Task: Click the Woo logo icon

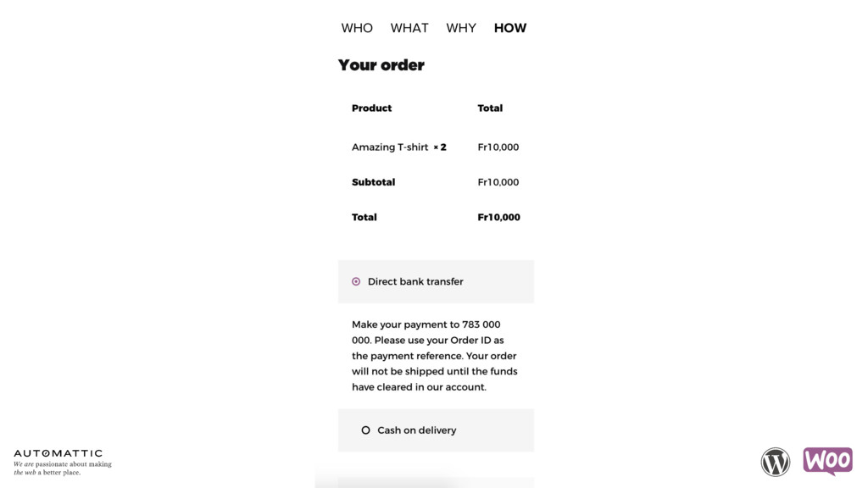Action: (x=827, y=461)
